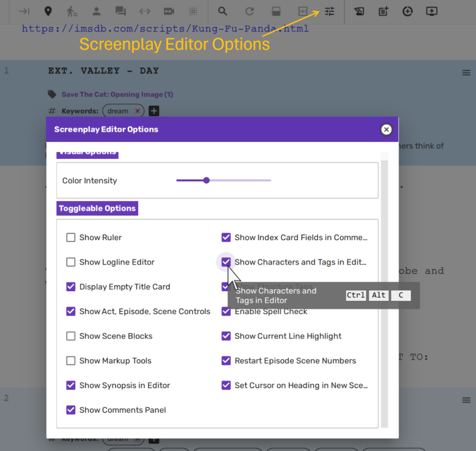
Task: Enable the Show Ruler checkbox
Action: coord(71,237)
